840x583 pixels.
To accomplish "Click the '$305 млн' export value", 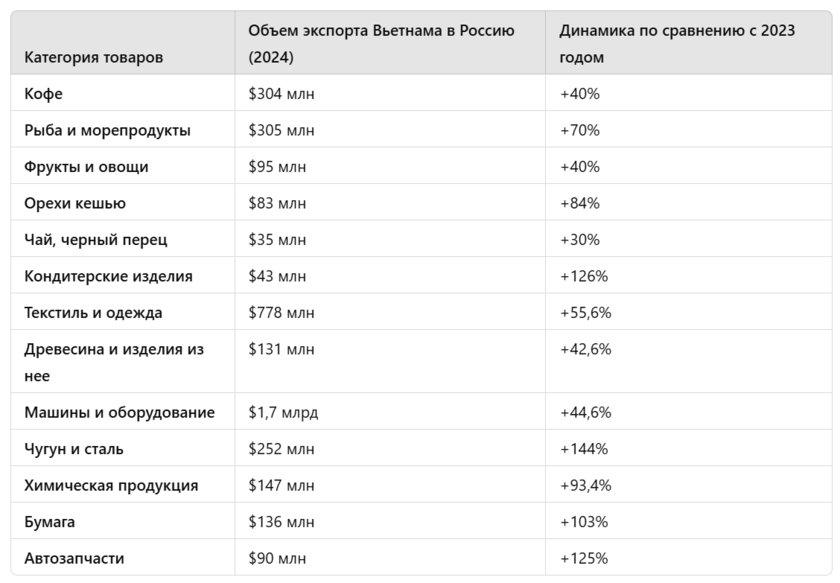I will (x=281, y=130).
